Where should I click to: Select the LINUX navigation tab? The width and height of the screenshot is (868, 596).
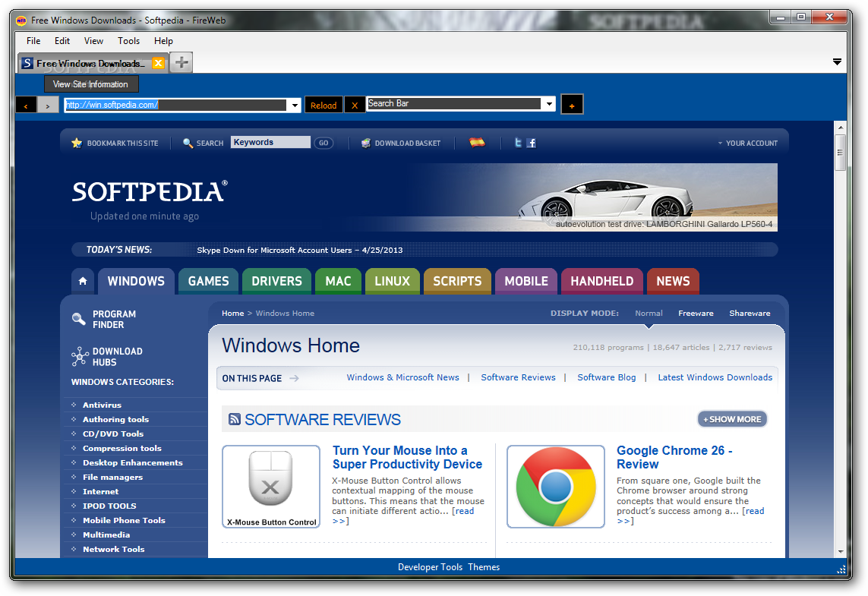click(393, 281)
